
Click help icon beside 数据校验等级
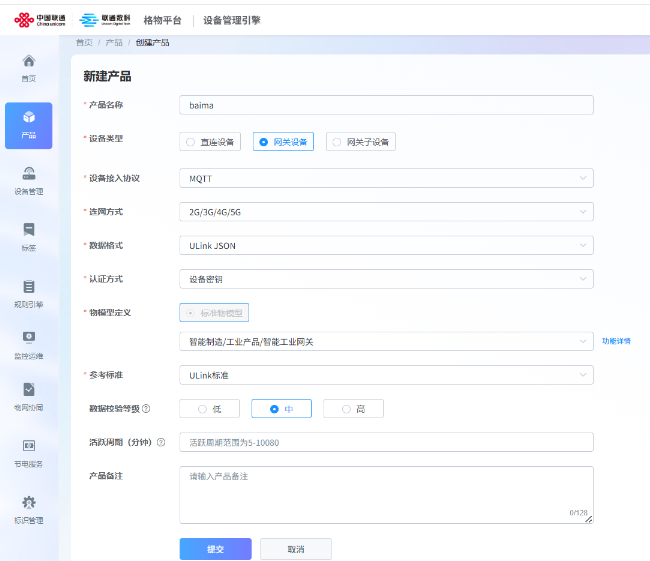click(x=147, y=408)
